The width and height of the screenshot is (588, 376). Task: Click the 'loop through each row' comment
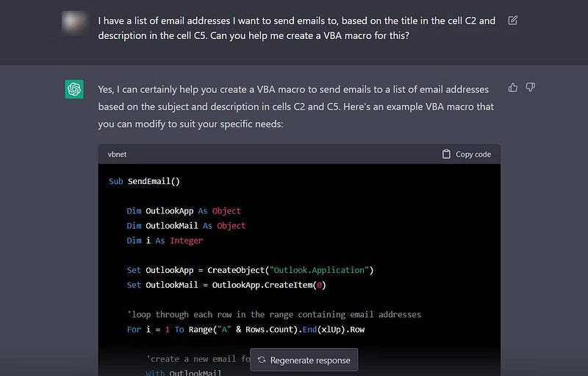[x=274, y=314]
